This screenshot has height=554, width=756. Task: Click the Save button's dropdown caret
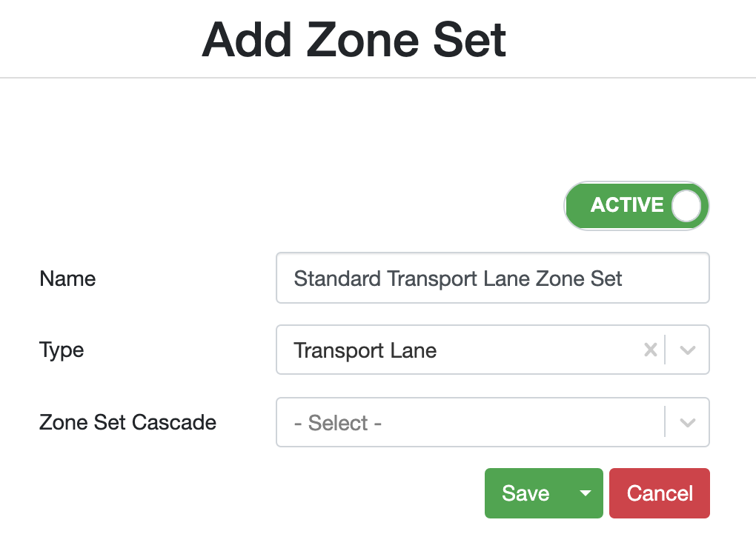[584, 493]
